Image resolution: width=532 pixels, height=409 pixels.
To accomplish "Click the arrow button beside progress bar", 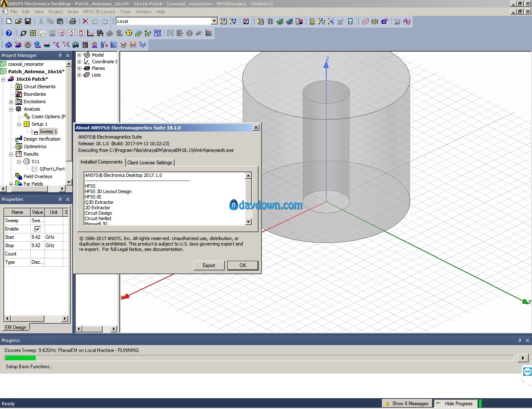I will 523,358.
